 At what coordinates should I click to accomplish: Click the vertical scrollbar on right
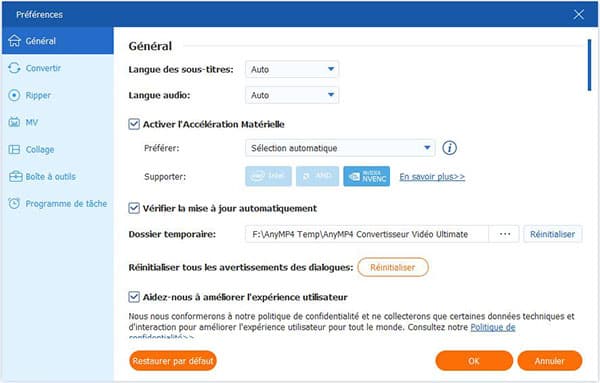(590, 65)
